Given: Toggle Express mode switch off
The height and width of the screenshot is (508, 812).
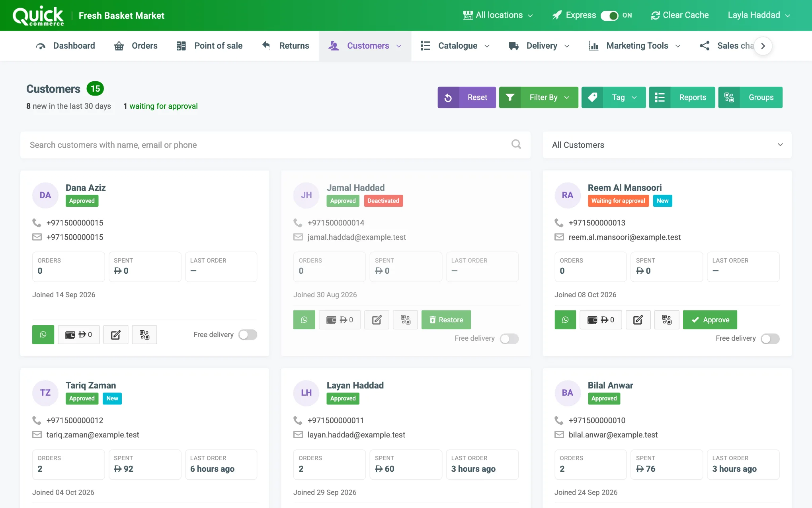Looking at the screenshot, I should (x=609, y=16).
